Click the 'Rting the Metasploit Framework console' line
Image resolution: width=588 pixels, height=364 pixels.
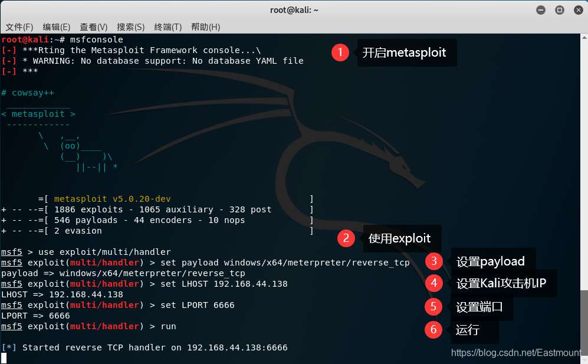pos(131,50)
